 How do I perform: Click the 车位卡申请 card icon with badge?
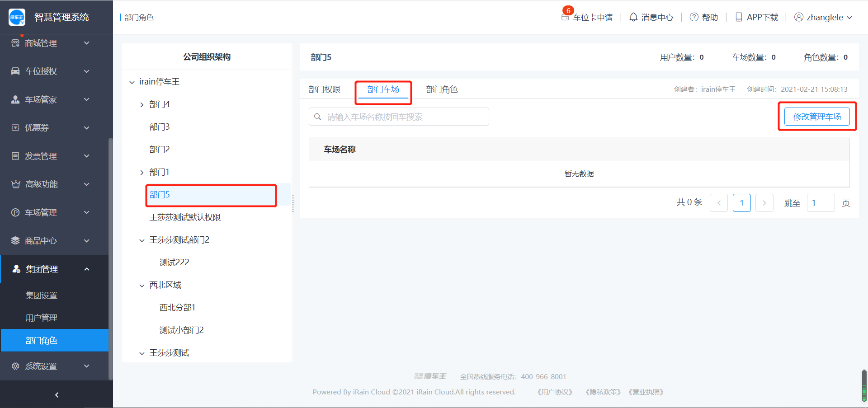tap(565, 17)
